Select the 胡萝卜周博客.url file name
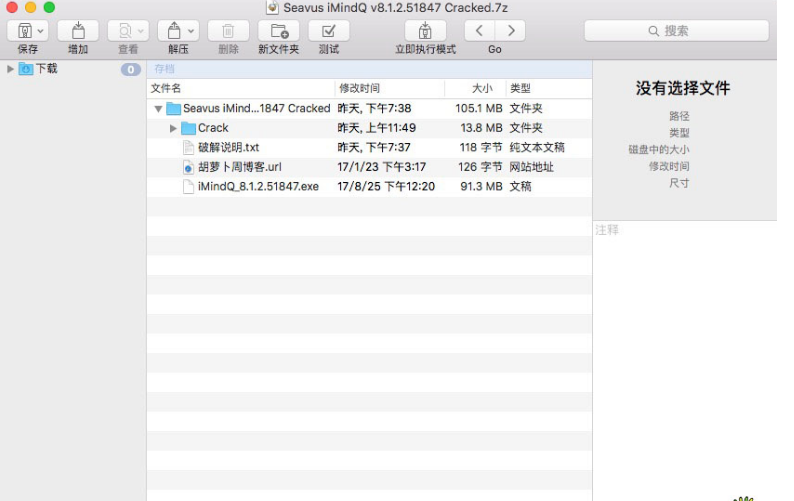The height and width of the screenshot is (501, 794). (x=240, y=167)
